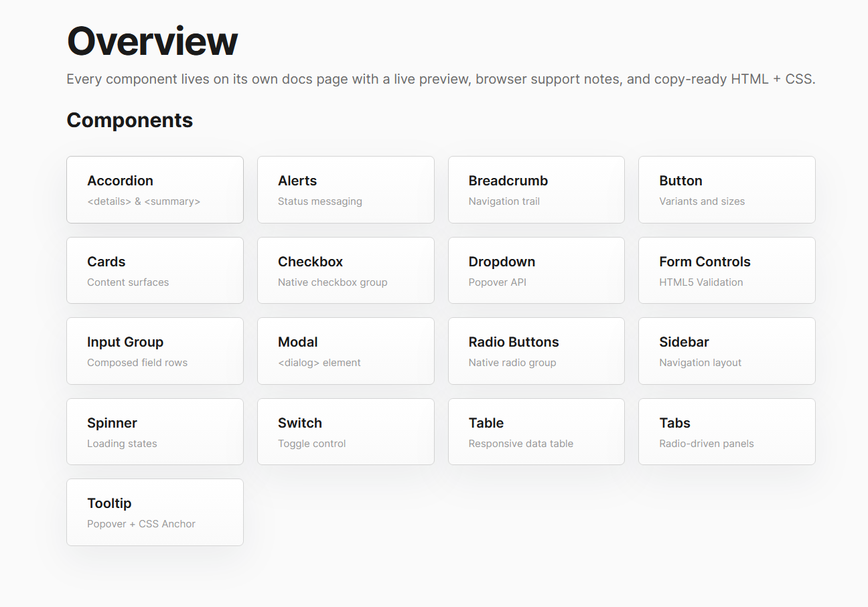868x607 pixels.
Task: View the Breadcrumb navigation trail docs
Action: point(536,189)
